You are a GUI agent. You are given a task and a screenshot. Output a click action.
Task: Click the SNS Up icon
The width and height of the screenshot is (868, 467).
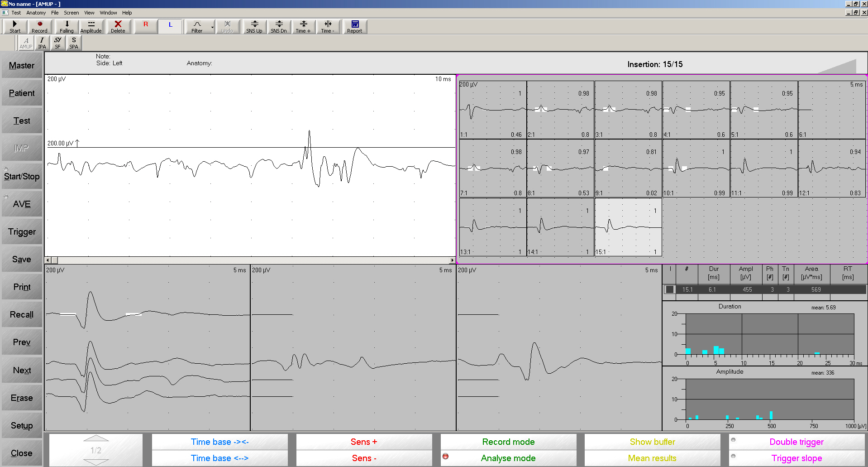coord(254,27)
